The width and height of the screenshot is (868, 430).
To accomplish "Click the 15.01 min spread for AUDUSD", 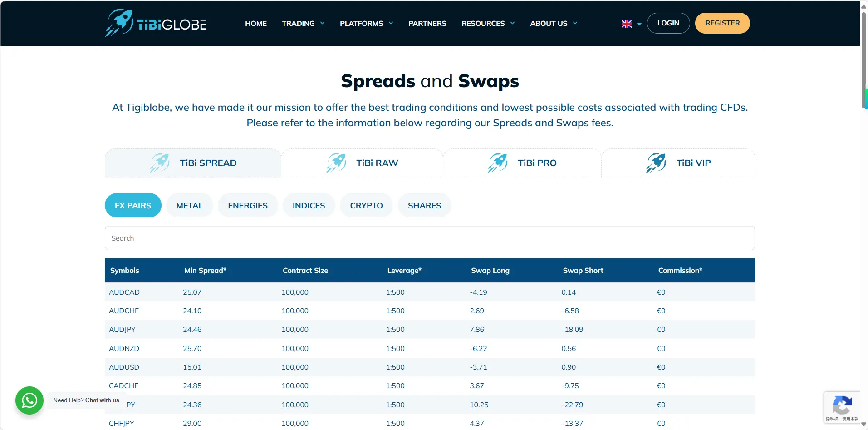I will pyautogui.click(x=192, y=367).
